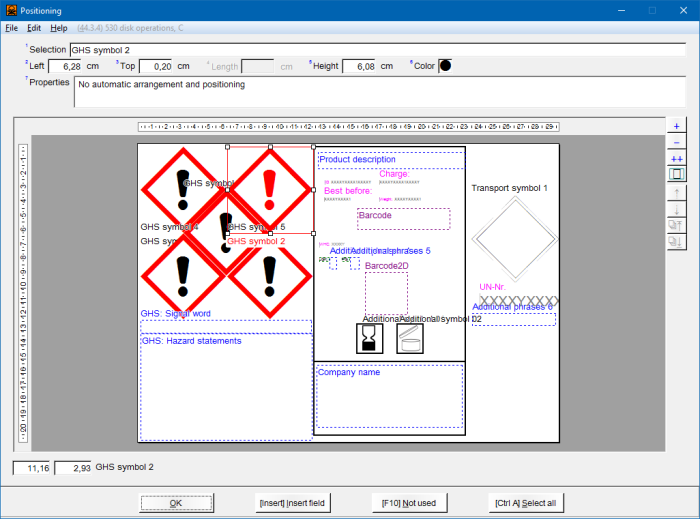Viewport: 700px width, 519px height.
Task: Click the Not used button
Action: pyautogui.click(x=408, y=502)
